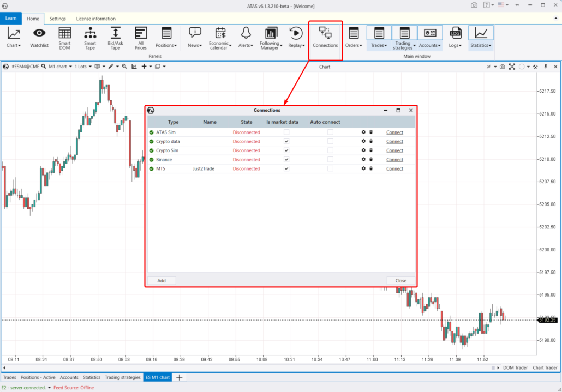Toggle the market data checkbox for Crypto data
The width and height of the screenshot is (562, 392).
[286, 141]
